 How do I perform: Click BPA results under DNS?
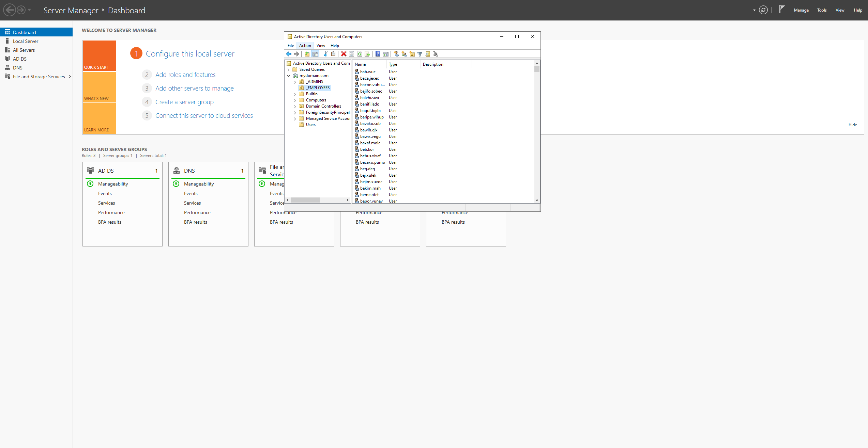pyautogui.click(x=195, y=222)
